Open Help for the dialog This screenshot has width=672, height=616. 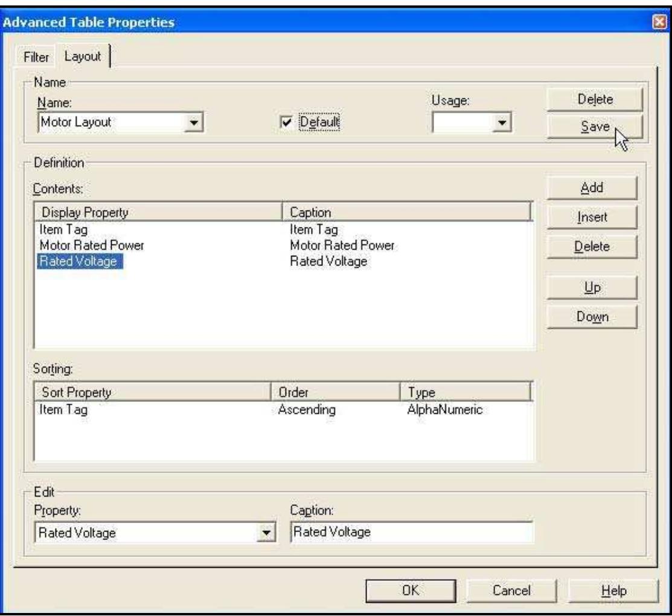pyautogui.click(x=613, y=591)
